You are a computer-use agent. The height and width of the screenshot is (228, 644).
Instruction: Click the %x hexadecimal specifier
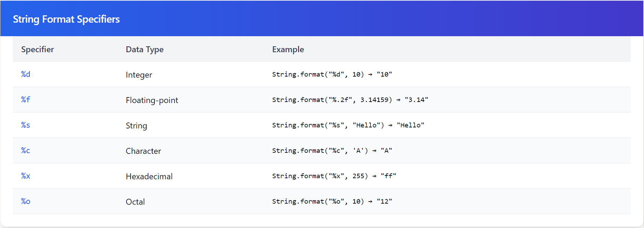26,176
